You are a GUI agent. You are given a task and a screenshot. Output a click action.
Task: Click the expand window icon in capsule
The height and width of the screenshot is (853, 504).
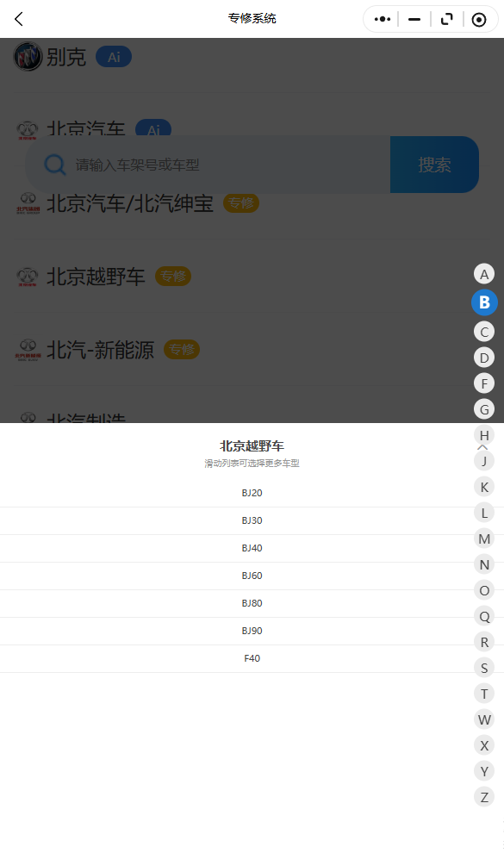446,19
